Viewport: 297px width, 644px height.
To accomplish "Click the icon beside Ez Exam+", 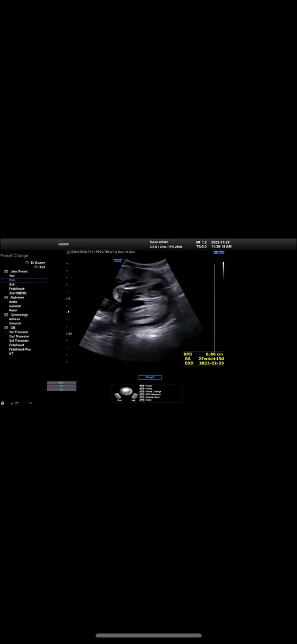I will pos(27,263).
